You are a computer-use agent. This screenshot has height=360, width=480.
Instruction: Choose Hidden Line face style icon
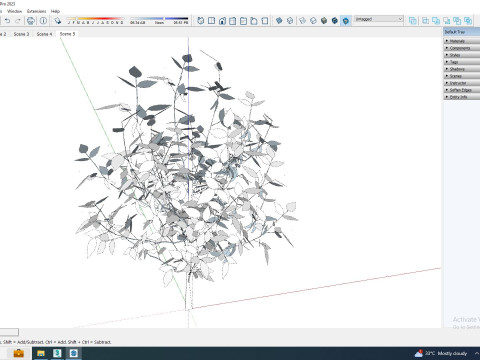click(313, 21)
